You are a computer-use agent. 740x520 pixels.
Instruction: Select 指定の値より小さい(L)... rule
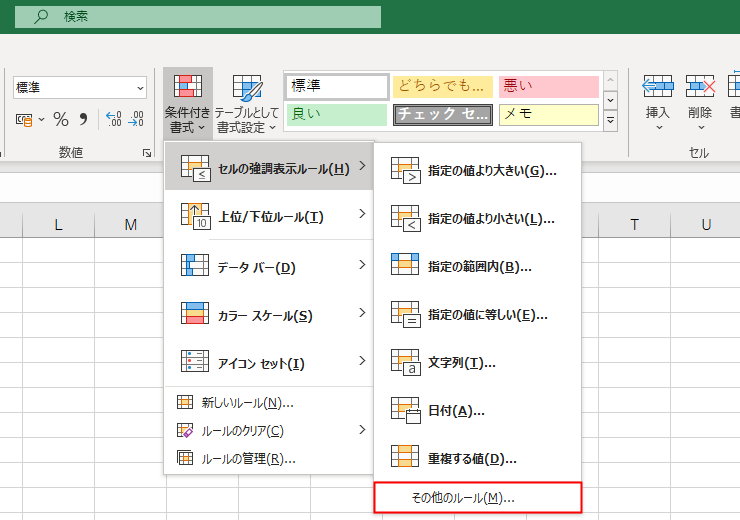(x=478, y=218)
